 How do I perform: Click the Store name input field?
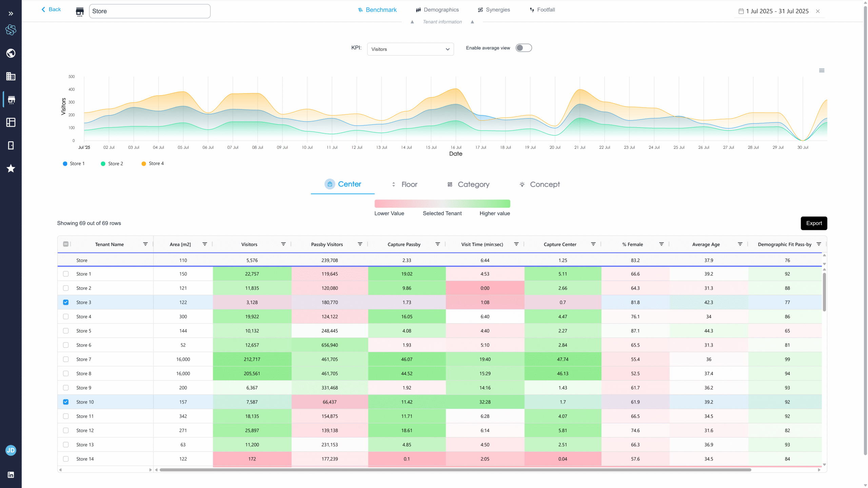pos(150,11)
